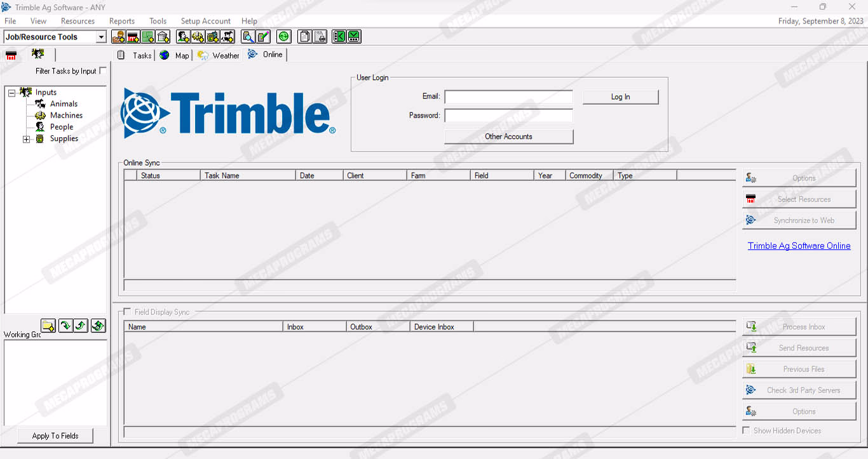Click the copy pages toolbar icon
Viewport: 868px width, 459px height.
305,37
